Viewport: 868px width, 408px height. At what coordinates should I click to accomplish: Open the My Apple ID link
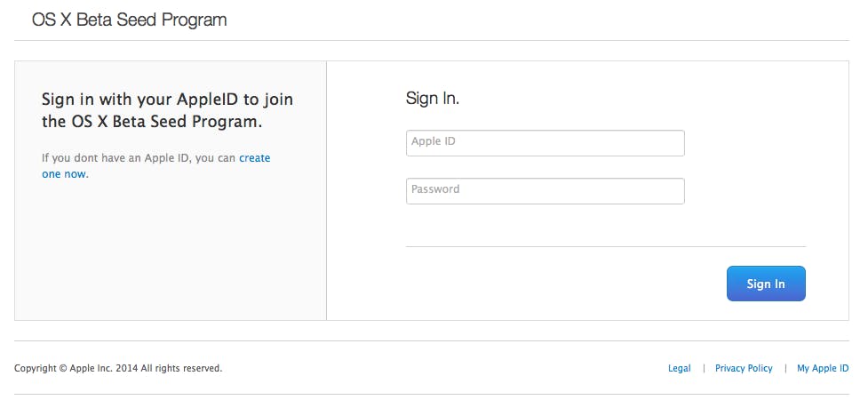(823, 368)
